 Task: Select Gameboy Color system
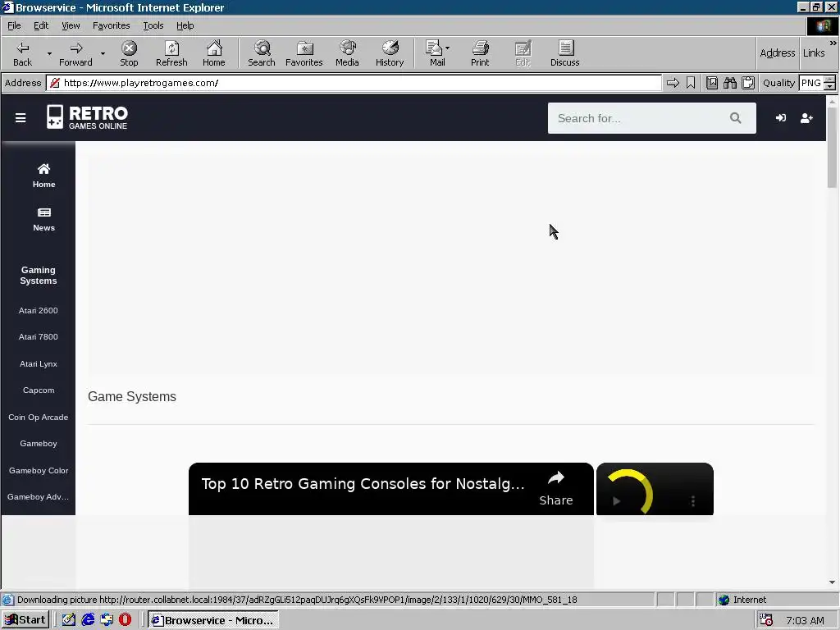(39, 470)
